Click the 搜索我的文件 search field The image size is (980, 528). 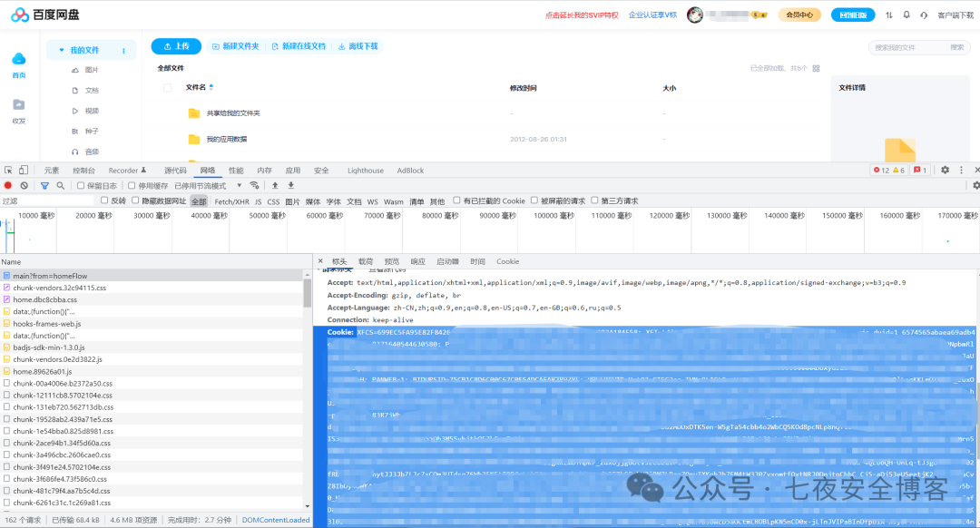(x=908, y=47)
